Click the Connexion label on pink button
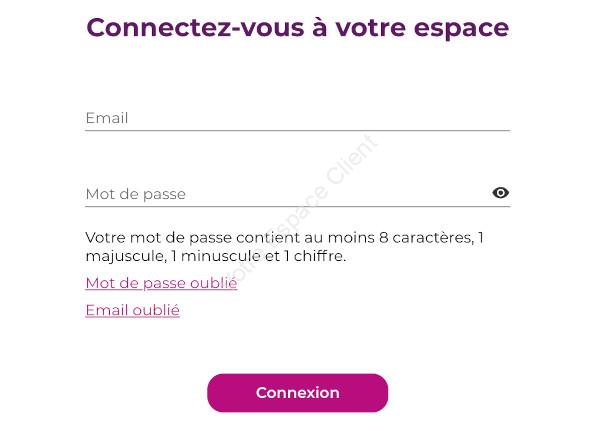Viewport: 600px width, 431px height. (x=297, y=393)
